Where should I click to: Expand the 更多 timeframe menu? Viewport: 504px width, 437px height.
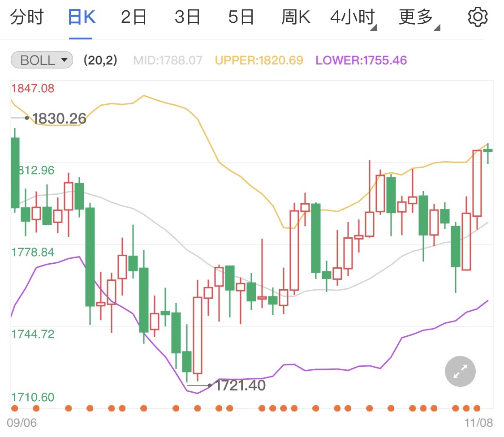point(417,17)
